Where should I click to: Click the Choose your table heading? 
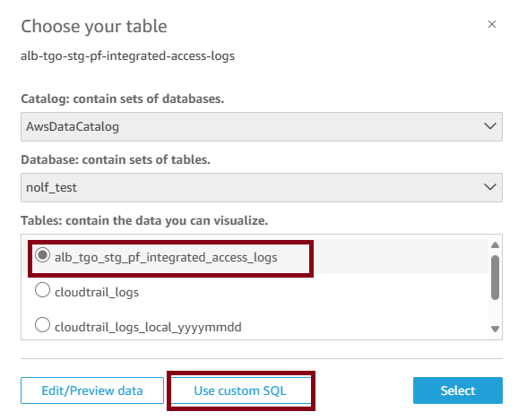[94, 26]
